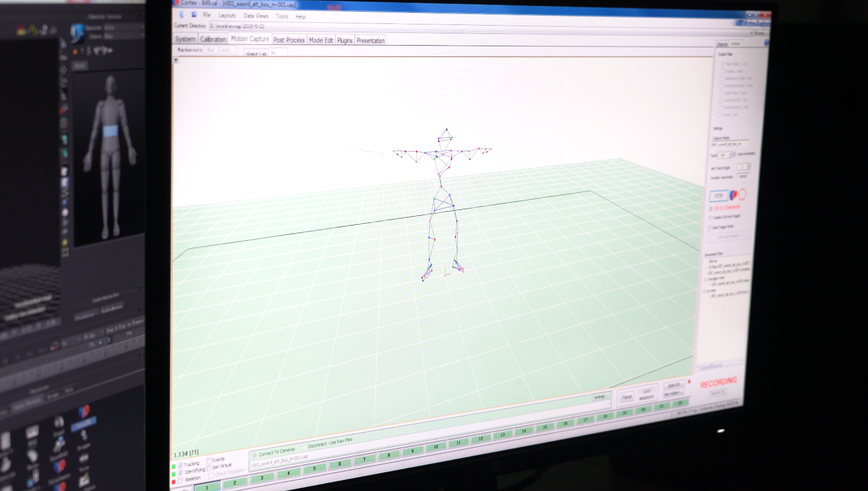Click the plus icon at 3D view corner

(x=176, y=59)
